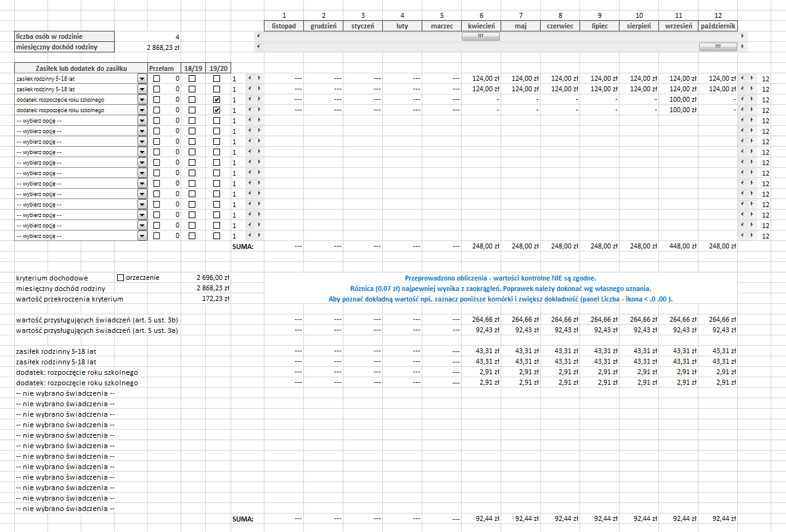Screen dimensions: 786x532
Task: Click the 'kryterium dochodowe' label
Action: [x=52, y=278]
